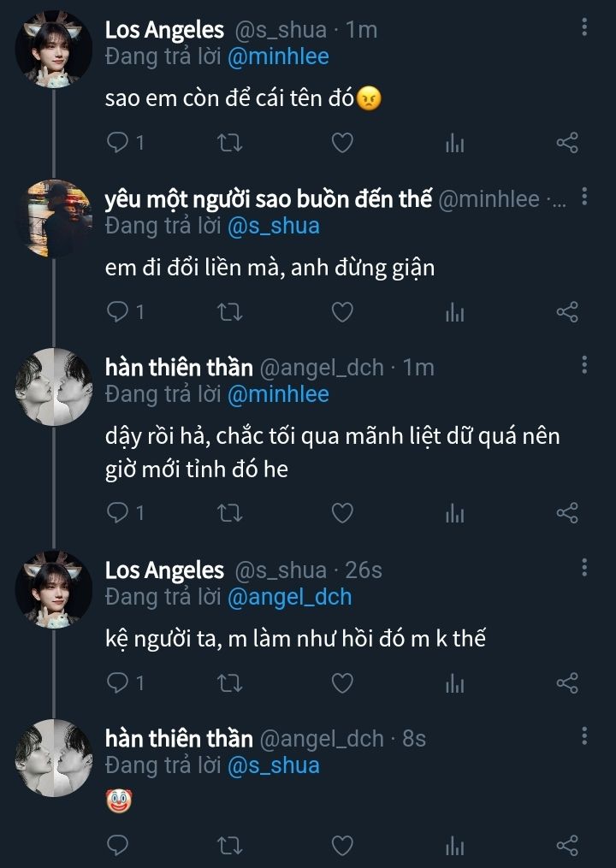The image size is (616, 868).
Task: Retweet the 'dậy rồi hả' tweet
Action: pyautogui.click(x=230, y=512)
